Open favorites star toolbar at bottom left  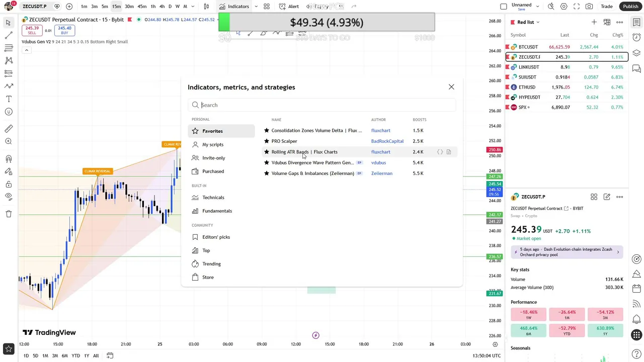(9, 348)
